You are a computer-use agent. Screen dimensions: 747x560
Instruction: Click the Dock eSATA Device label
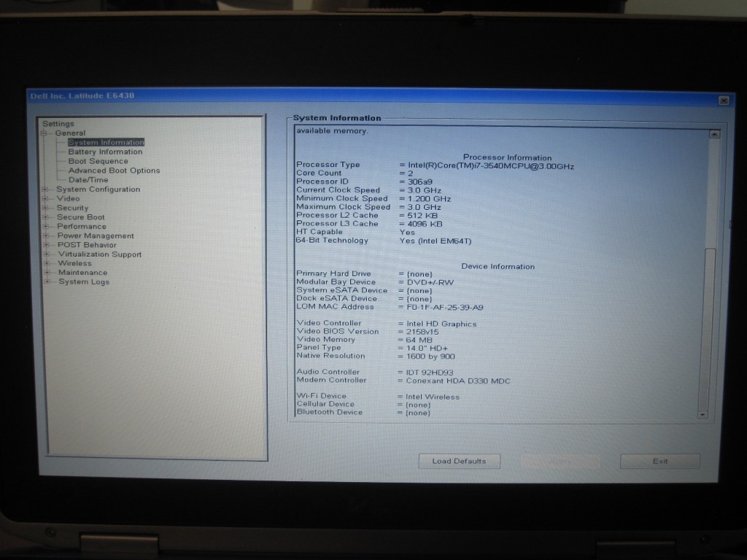(x=336, y=298)
